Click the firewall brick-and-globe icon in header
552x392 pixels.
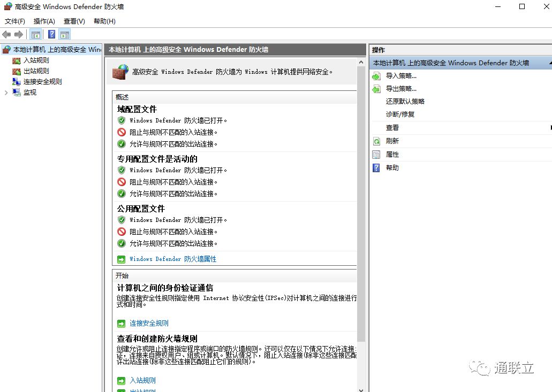pos(120,72)
